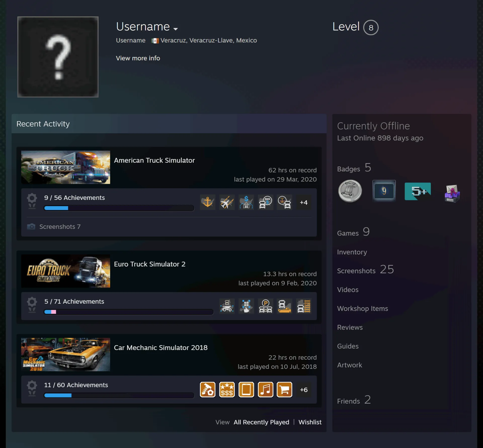Open the Badges section link
Image resolution: width=483 pixels, height=448 pixels.
(354, 168)
